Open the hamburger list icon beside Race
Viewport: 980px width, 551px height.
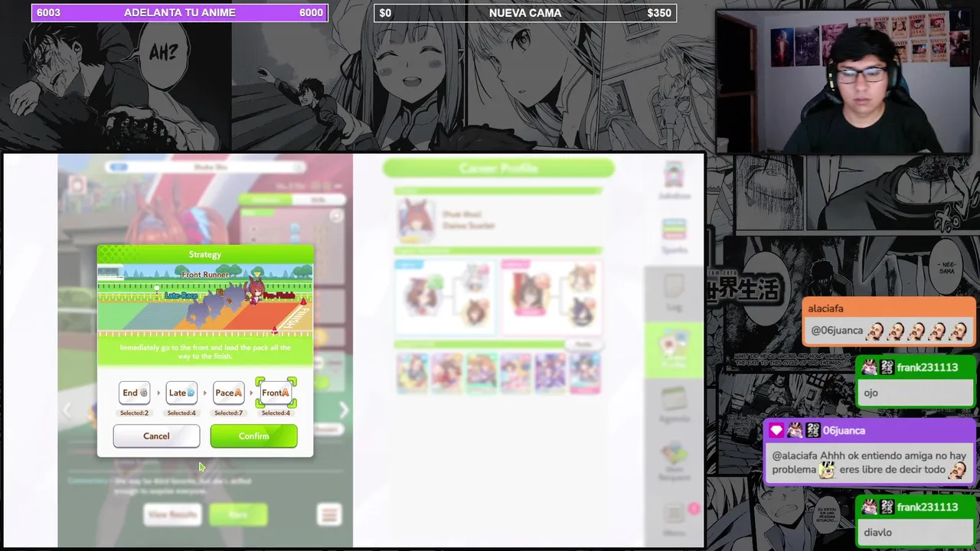click(329, 514)
